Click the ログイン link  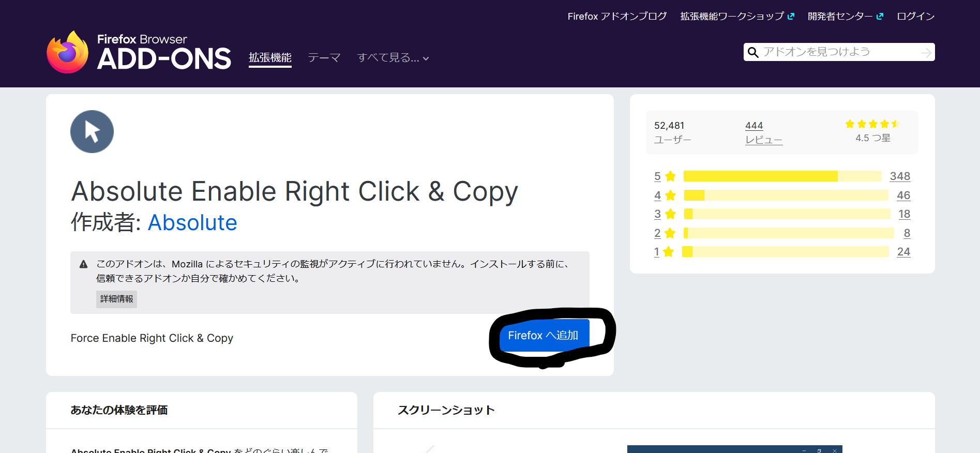[x=915, y=17]
